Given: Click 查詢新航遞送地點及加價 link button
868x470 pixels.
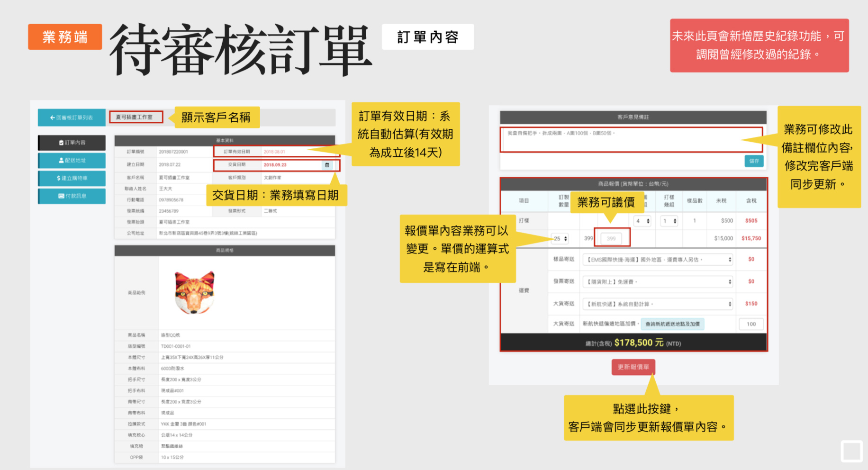Looking at the screenshot, I should (672, 324).
